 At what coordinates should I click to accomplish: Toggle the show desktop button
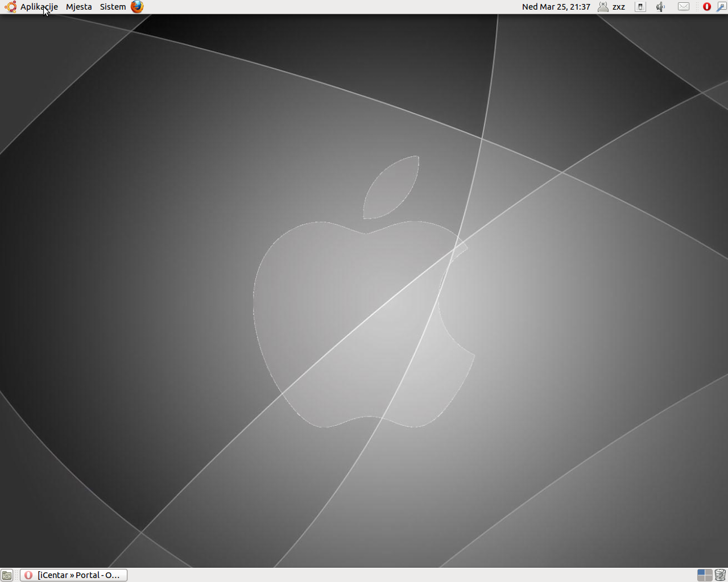tap(7, 575)
